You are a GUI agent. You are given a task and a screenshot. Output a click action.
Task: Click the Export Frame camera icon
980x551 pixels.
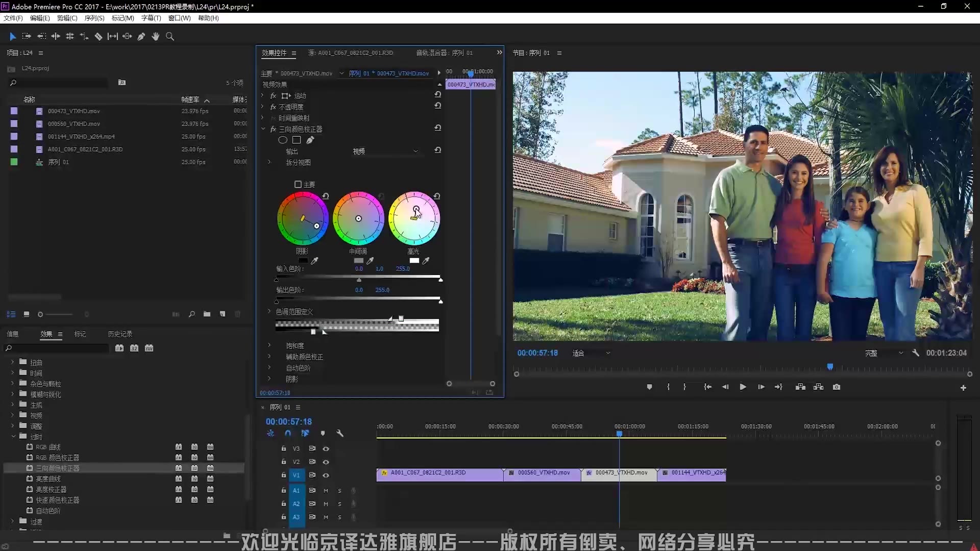tap(837, 387)
